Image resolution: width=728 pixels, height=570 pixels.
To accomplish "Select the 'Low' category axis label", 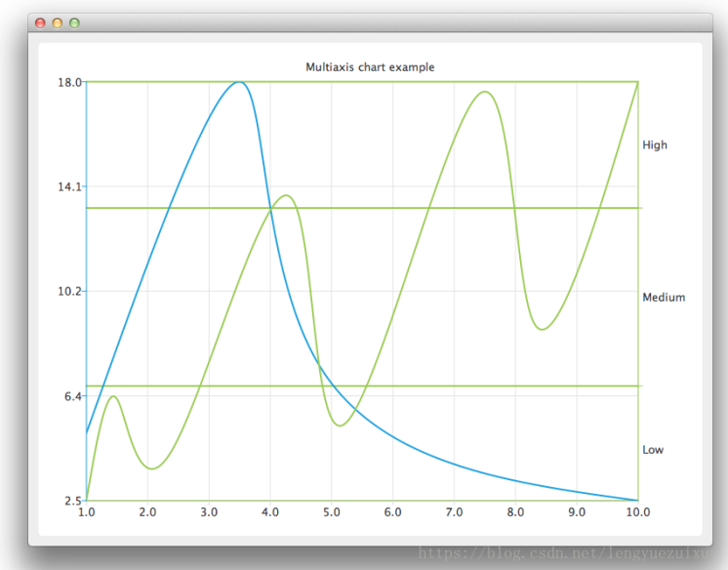I will pos(653,450).
